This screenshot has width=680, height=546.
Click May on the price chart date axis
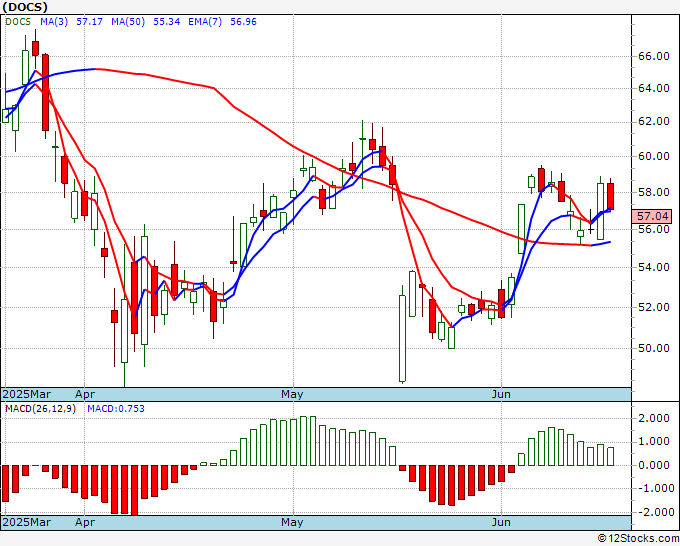(x=292, y=394)
